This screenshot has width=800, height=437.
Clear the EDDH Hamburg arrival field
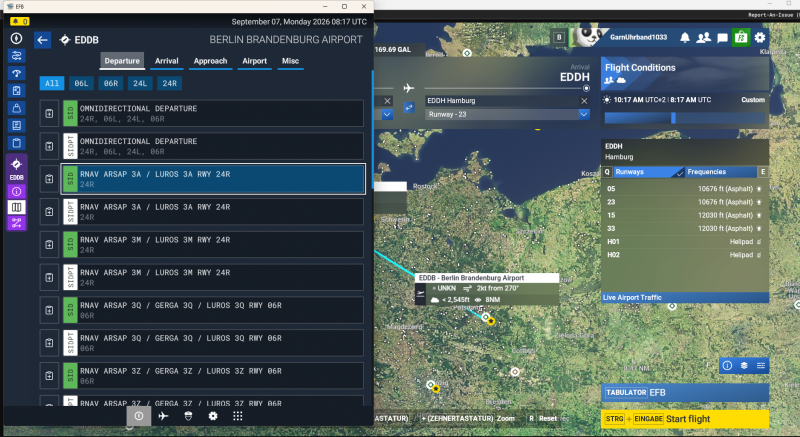[x=584, y=101]
